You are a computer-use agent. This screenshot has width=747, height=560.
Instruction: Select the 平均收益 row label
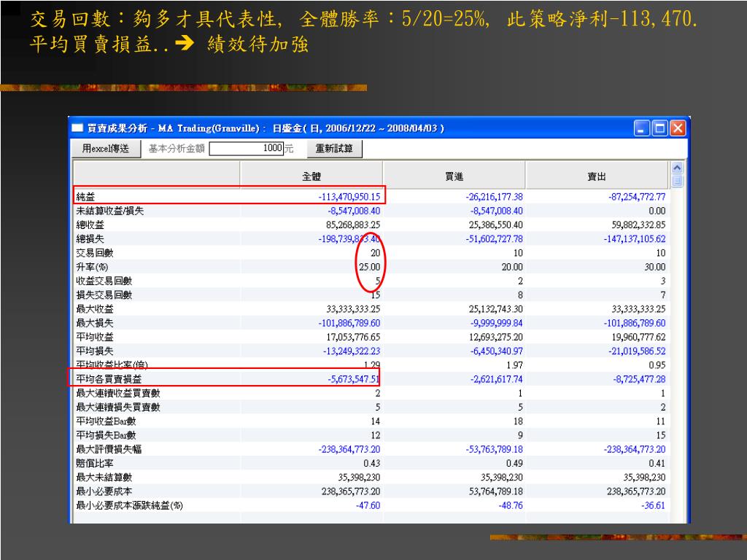tap(95, 337)
